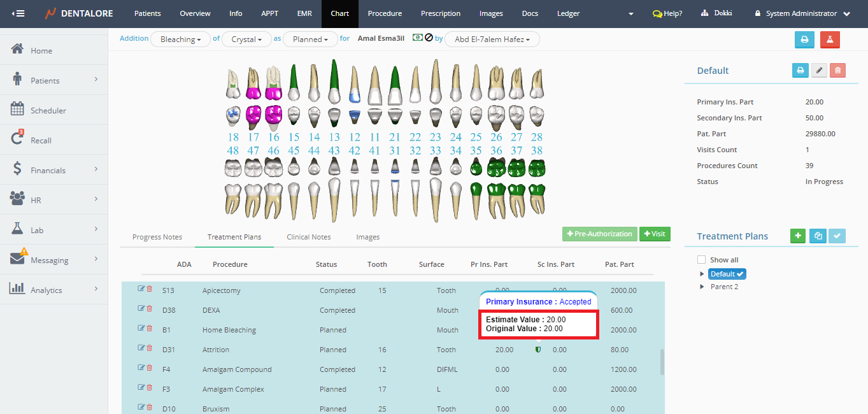The height and width of the screenshot is (414, 868).
Task: Add a new treatment plan with plus icon
Action: click(798, 236)
